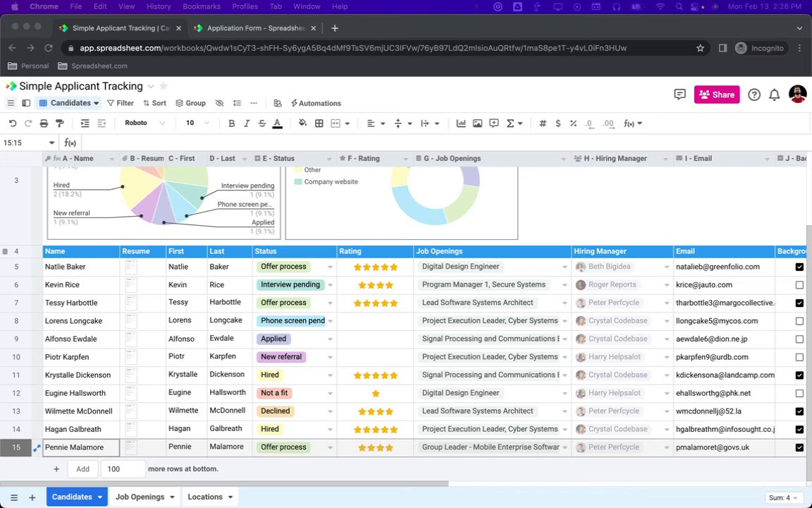Open the help question mark icon

(x=754, y=95)
